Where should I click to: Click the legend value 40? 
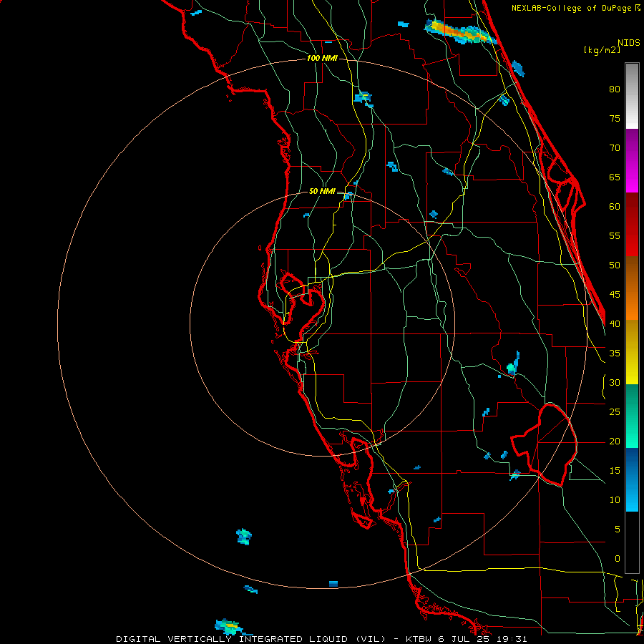615,323
